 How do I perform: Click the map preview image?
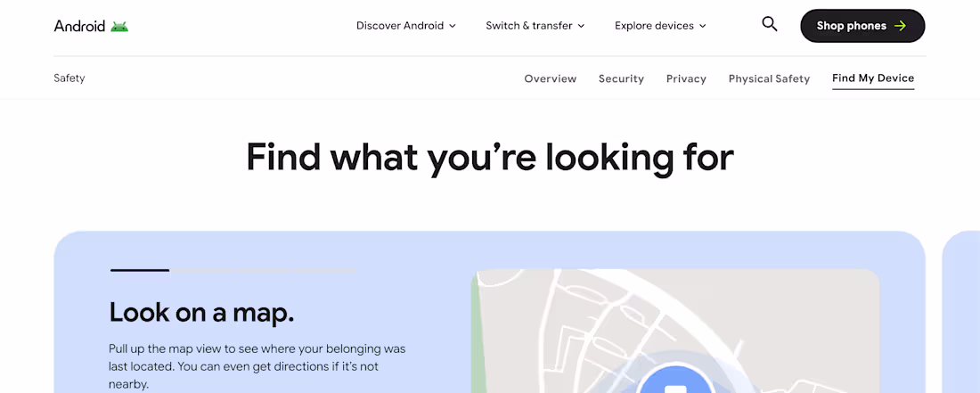pyautogui.click(x=675, y=332)
